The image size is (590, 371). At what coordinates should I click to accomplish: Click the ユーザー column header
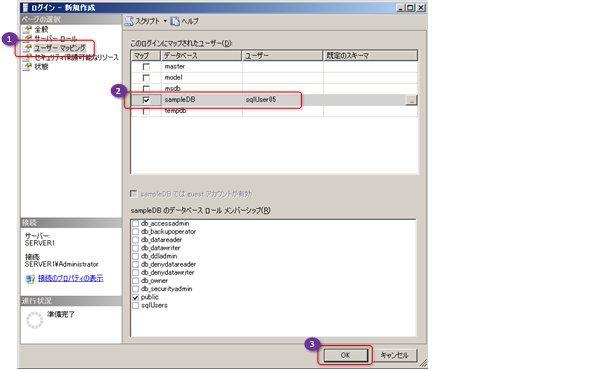[282, 56]
